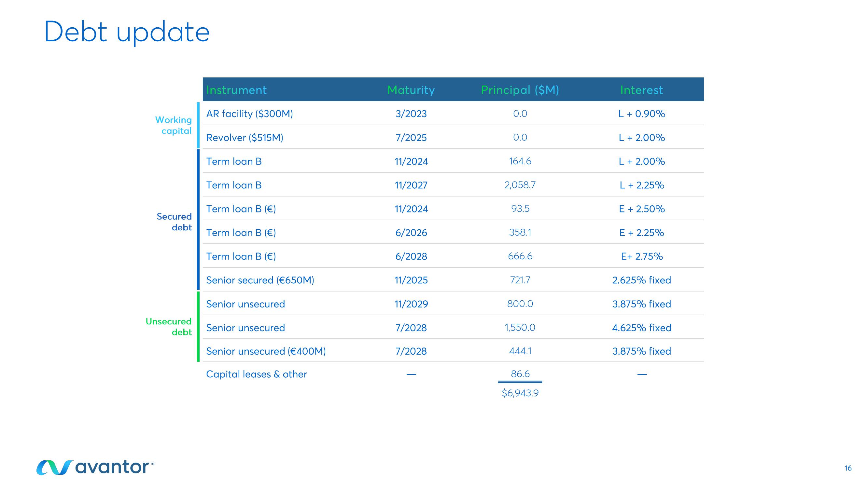Click the 358.1 principal value
The width and height of the screenshot is (868, 488).
520,232
